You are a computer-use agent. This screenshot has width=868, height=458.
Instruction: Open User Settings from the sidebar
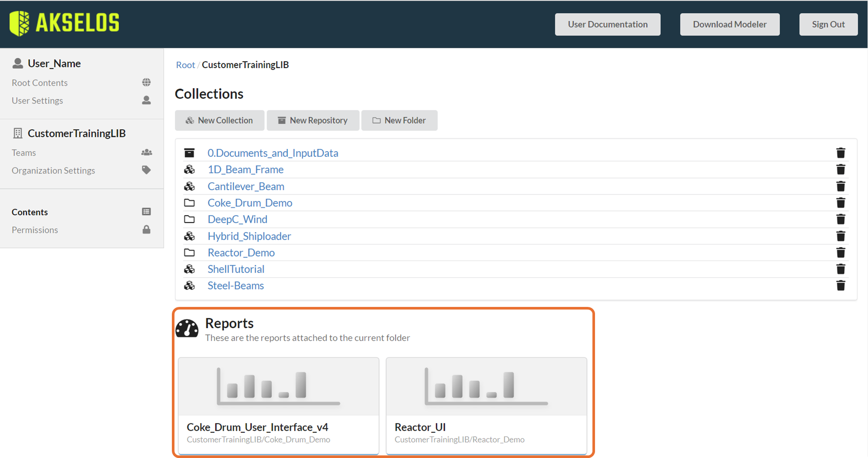pyautogui.click(x=37, y=100)
